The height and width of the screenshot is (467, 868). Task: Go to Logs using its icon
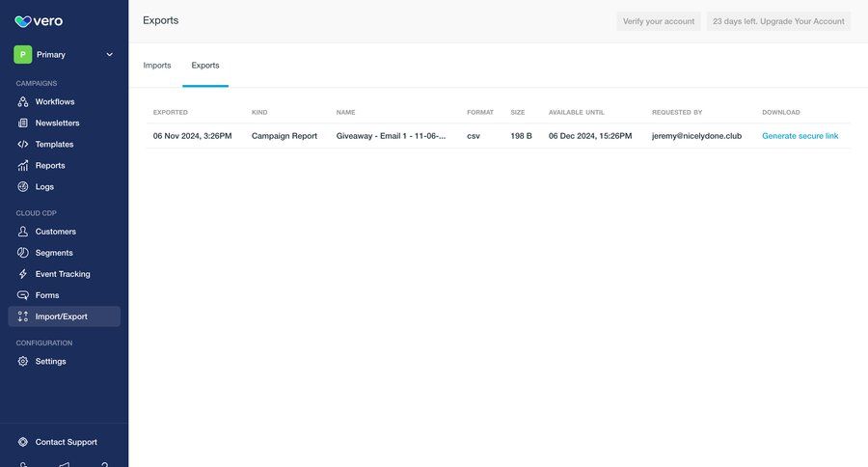23,186
